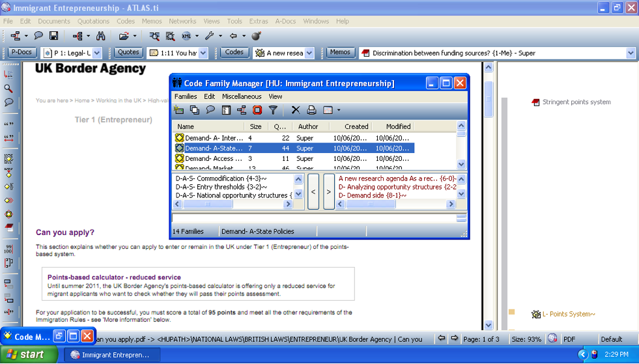Print with printer icon in Code Family Manager
The image size is (639, 364).
(311, 109)
